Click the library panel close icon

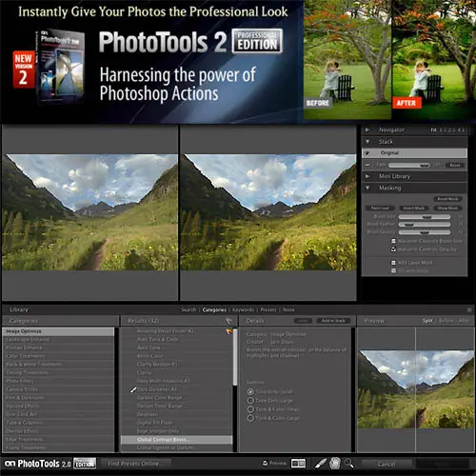coord(469,309)
